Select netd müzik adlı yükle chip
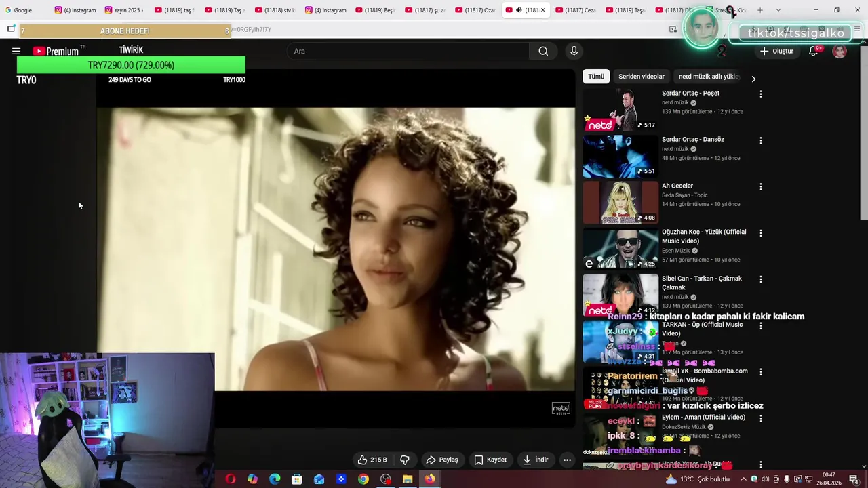The height and width of the screenshot is (488, 868). [x=709, y=77]
